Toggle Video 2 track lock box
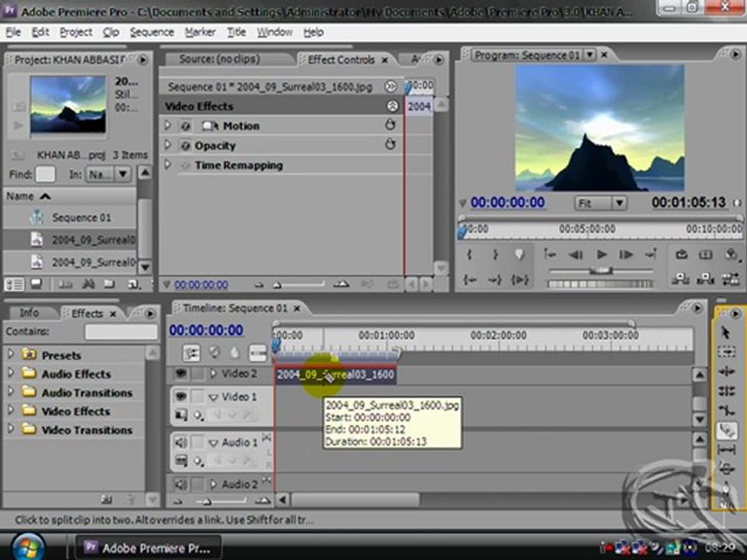This screenshot has height=560, width=747. click(197, 374)
